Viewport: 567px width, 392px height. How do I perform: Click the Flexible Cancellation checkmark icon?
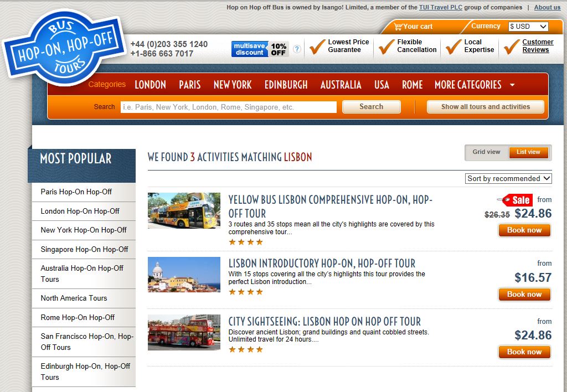(x=386, y=47)
